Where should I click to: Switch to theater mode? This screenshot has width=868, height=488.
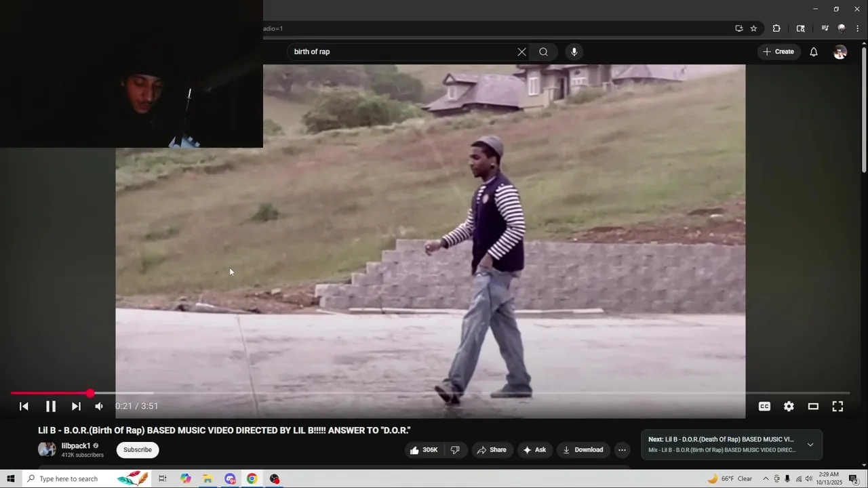813,407
